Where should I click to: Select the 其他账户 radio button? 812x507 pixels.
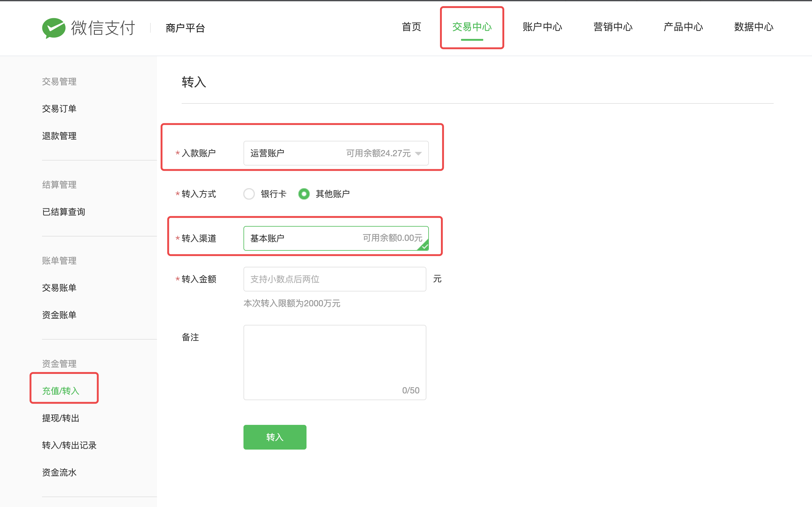pos(304,194)
